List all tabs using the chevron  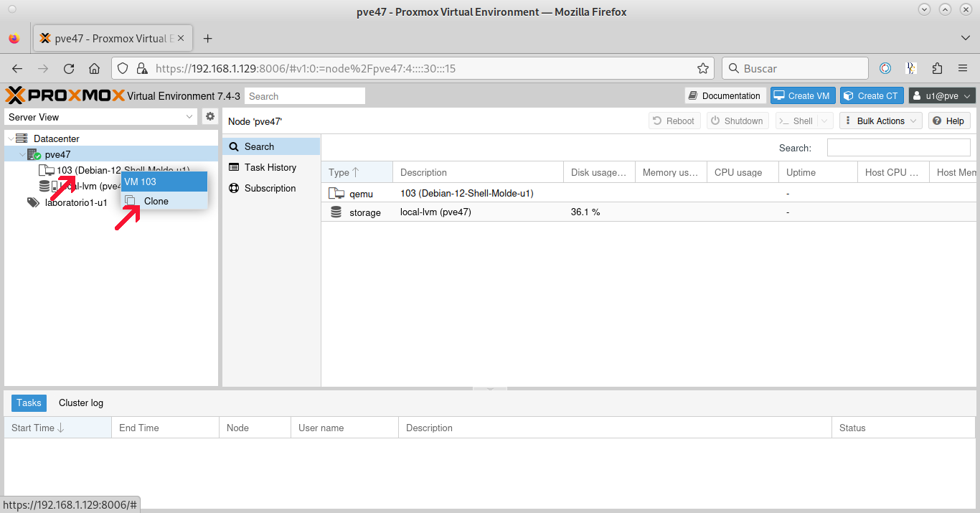click(x=966, y=38)
